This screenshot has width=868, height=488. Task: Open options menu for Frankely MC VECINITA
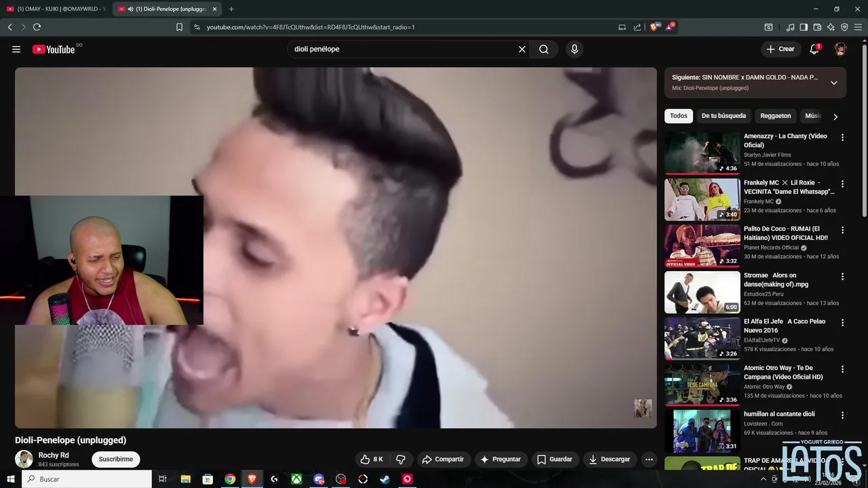click(843, 184)
